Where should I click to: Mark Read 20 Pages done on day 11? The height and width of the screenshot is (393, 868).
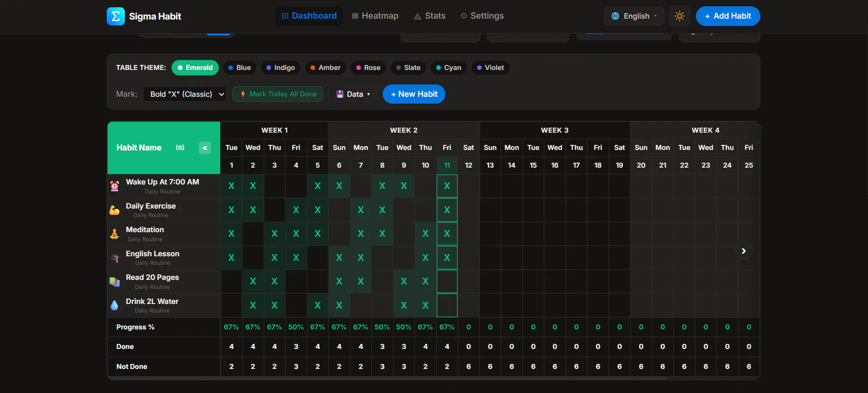click(x=447, y=281)
